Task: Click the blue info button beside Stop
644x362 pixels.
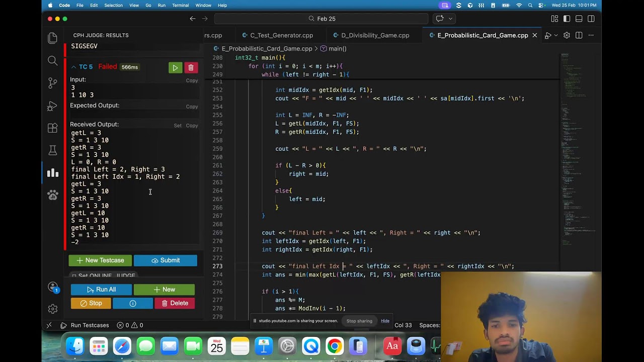Action: pyautogui.click(x=133, y=303)
